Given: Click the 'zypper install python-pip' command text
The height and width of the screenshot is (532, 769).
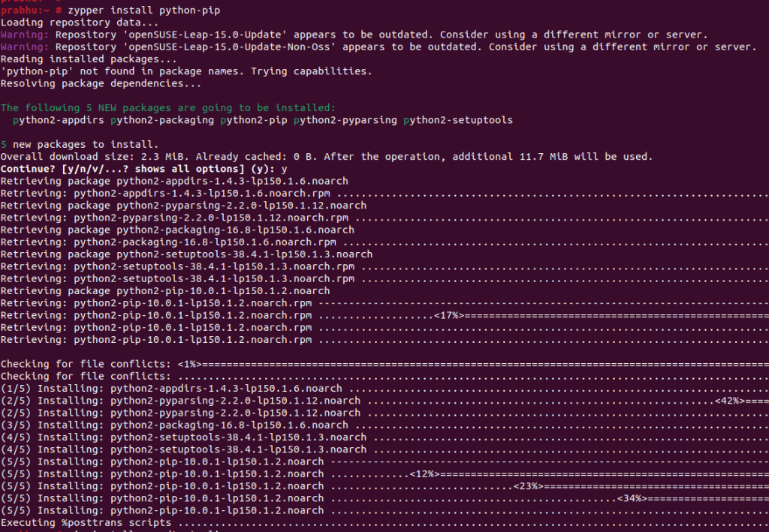Looking at the screenshot, I should coord(144,11).
